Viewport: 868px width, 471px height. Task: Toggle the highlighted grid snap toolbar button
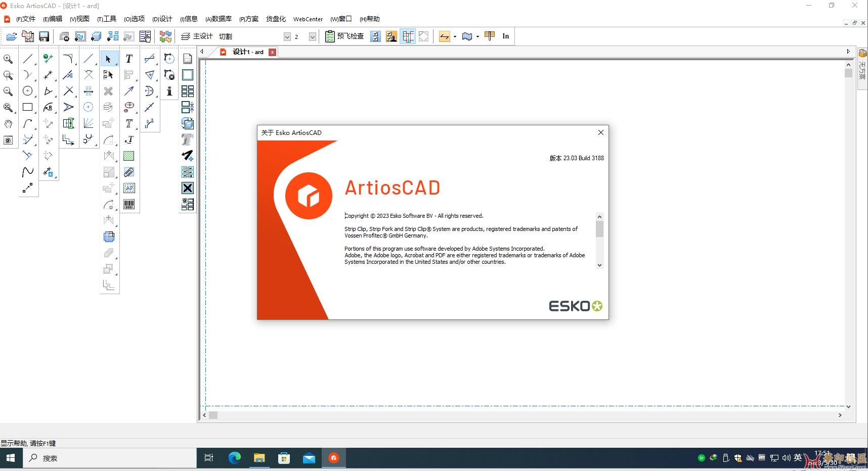(x=408, y=36)
